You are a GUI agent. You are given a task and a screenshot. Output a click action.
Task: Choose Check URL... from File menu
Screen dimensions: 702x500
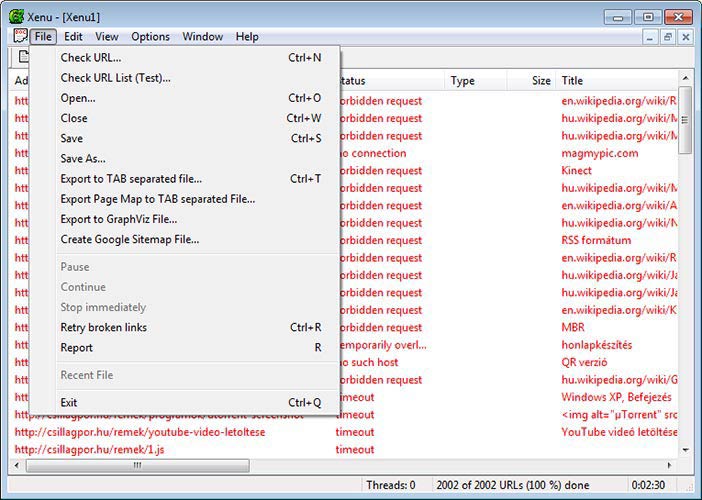tap(90, 58)
